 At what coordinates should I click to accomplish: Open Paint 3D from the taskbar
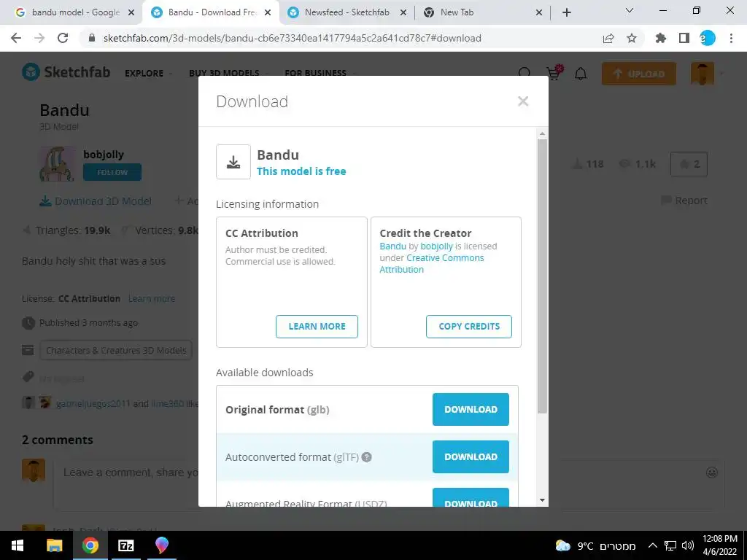(162, 545)
